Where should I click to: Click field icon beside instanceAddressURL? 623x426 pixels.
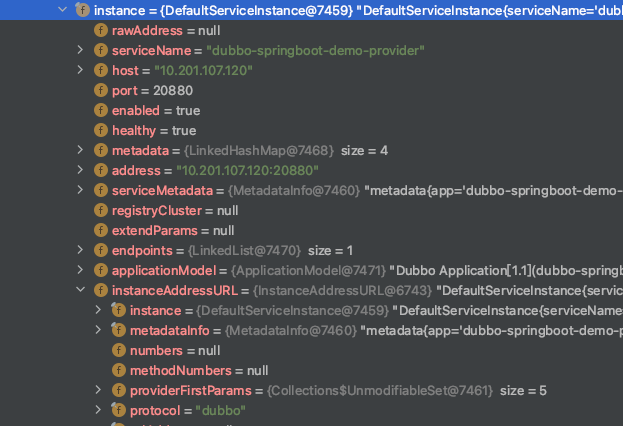101,290
